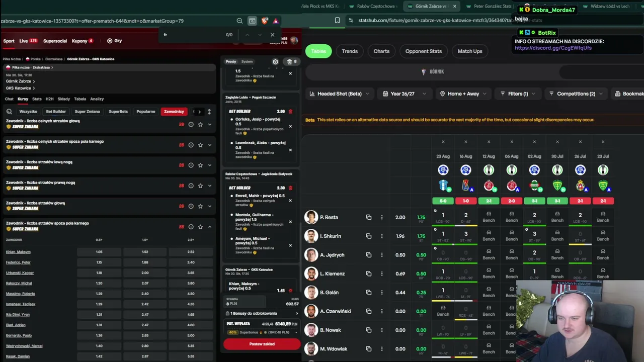
Task: Show info for 'liczba celnych strzałów spoza pola karnego'
Action: (191, 145)
